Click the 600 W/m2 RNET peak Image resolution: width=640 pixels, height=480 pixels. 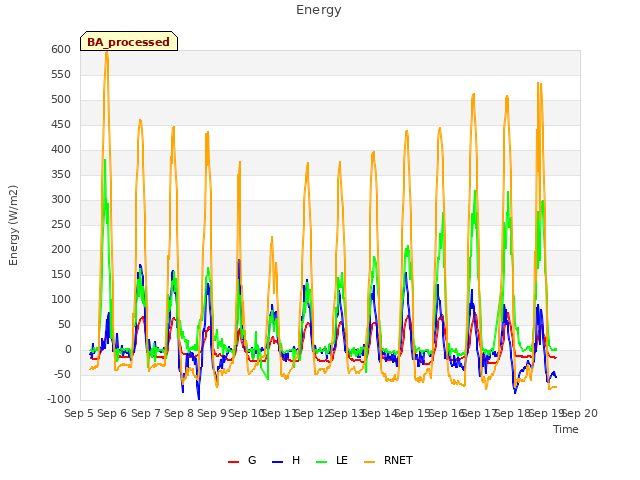pos(107,52)
